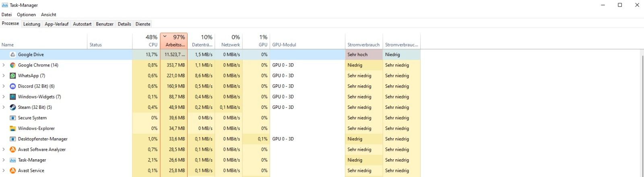Click the Task-Manager title bar icon
The width and height of the screenshot is (644, 177).
click(5, 5)
